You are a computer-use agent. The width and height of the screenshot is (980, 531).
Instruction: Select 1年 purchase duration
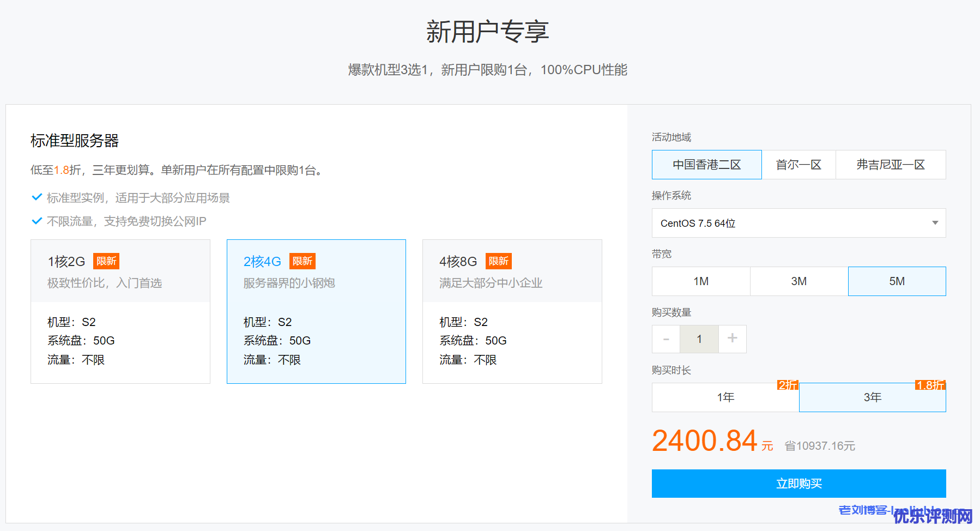pos(725,397)
